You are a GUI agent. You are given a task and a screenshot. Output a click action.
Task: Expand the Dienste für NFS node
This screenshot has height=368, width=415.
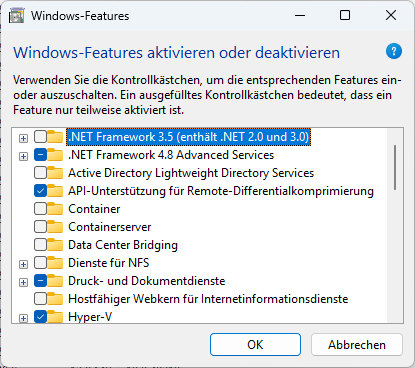(23, 264)
